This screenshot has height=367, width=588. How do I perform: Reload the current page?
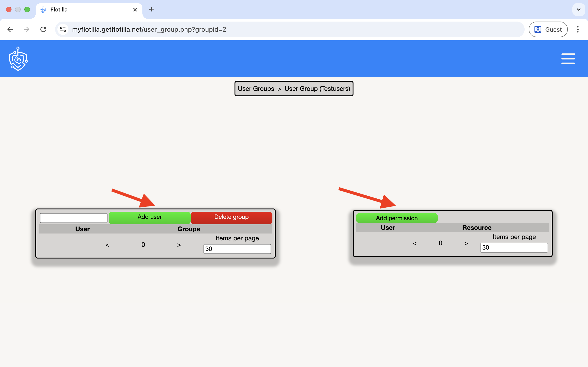tap(43, 29)
